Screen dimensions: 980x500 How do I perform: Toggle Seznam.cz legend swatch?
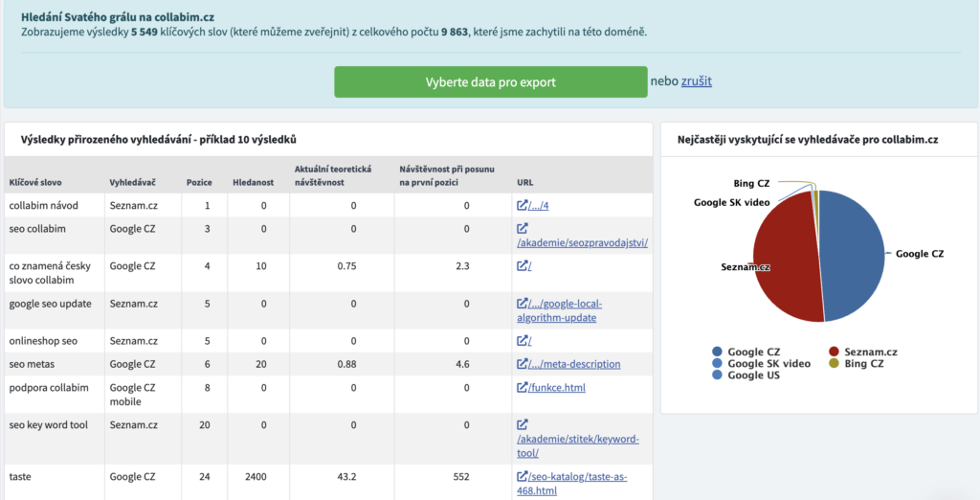(x=834, y=352)
